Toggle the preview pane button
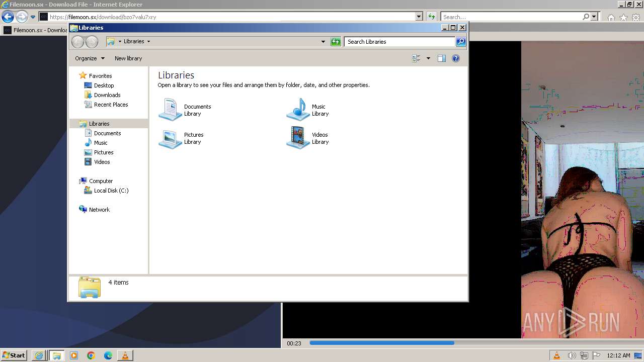This screenshot has height=362, width=644. (442, 58)
